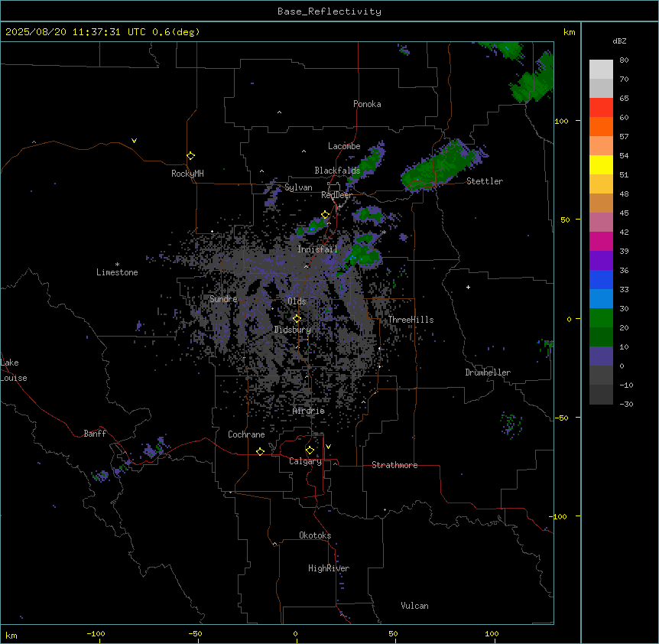Pick the magenta legend swatch between 42 and 39
Image resolution: width=659 pixels, height=644 pixels.
[x=601, y=241]
